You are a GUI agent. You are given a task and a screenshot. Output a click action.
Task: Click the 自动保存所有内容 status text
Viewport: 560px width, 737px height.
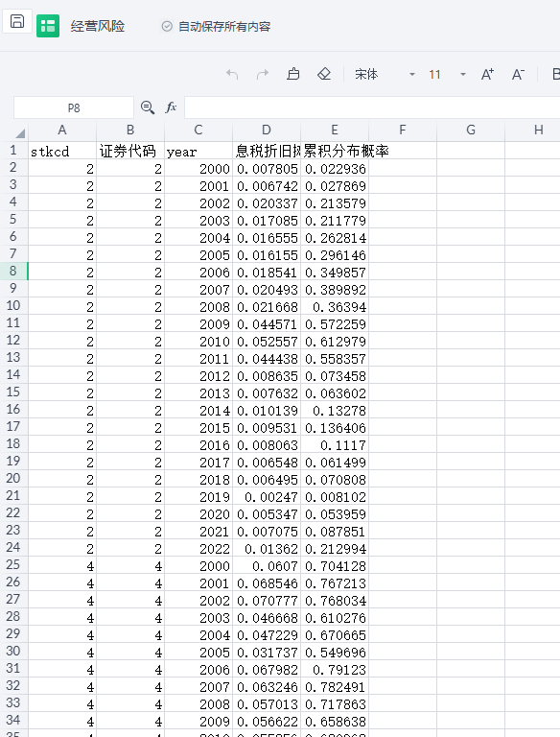coord(224,26)
